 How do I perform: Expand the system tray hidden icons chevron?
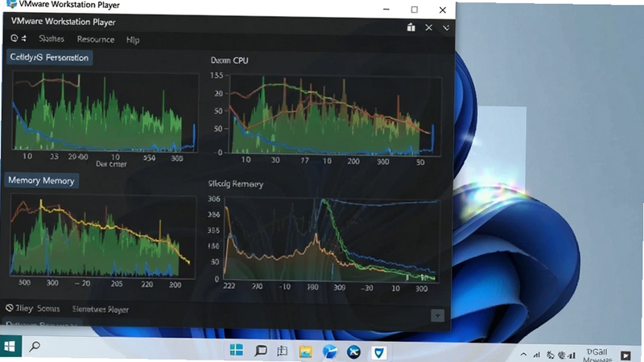click(523, 354)
